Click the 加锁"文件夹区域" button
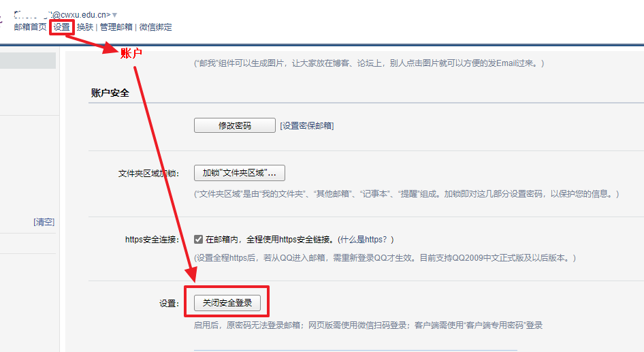Screen dimensions: 644x352 click(x=239, y=173)
